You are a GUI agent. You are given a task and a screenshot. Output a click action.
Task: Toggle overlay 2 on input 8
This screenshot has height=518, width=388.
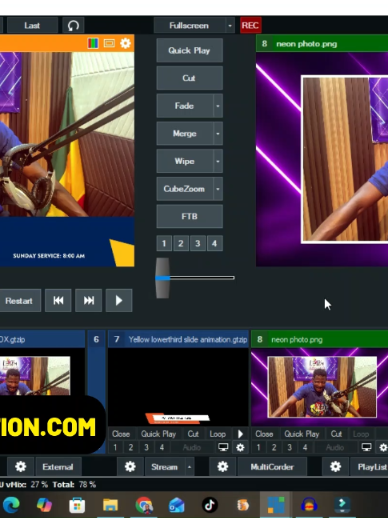click(x=274, y=447)
